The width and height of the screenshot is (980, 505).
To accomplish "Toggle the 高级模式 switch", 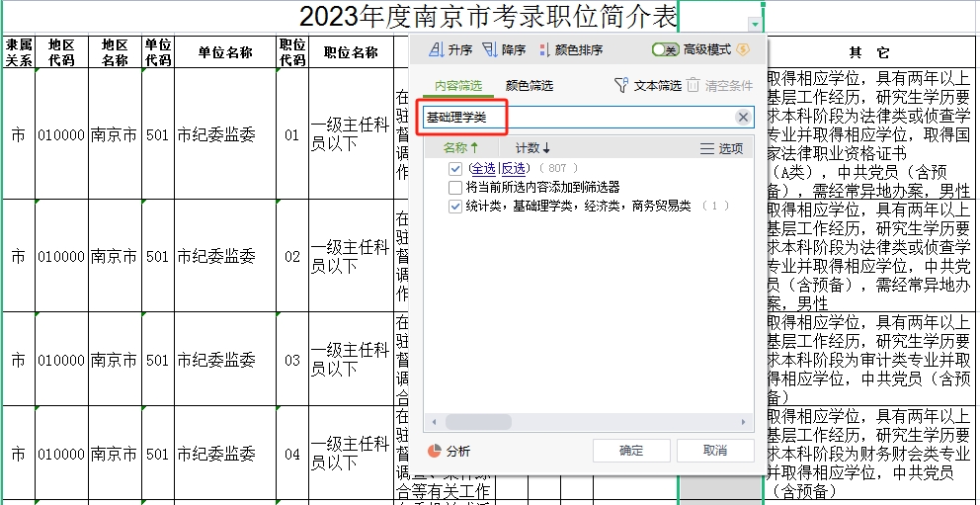I will click(x=665, y=49).
